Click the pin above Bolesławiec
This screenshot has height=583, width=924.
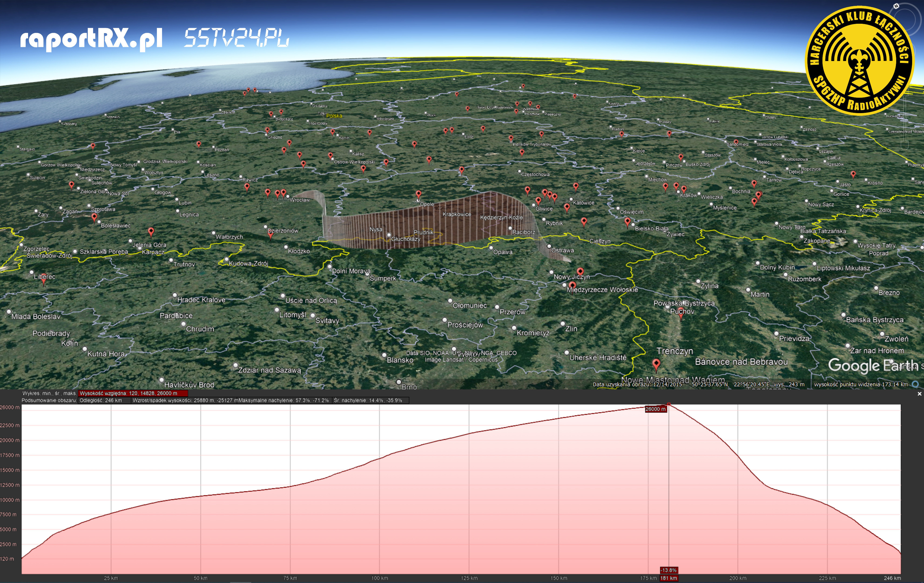click(x=95, y=218)
